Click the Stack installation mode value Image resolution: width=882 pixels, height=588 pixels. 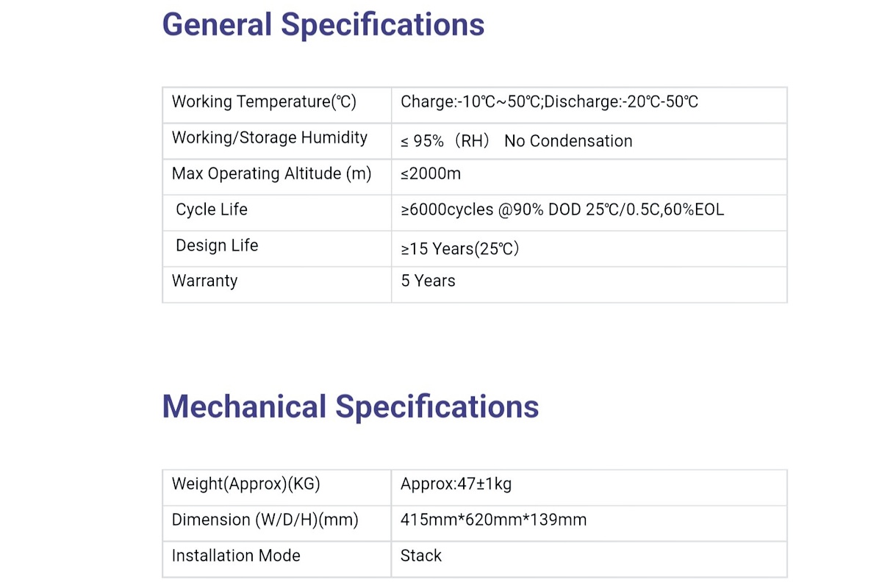pos(421,556)
